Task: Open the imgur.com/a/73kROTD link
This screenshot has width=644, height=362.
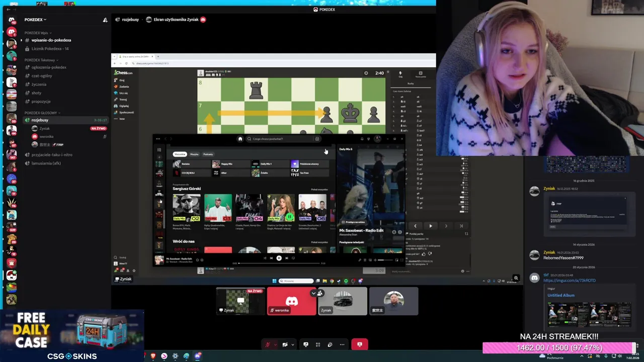Action: [569, 281]
